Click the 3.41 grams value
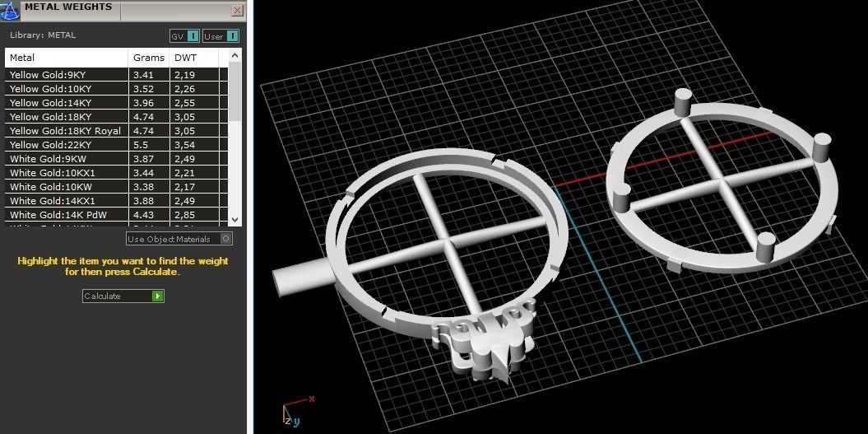The image size is (868, 434). [143, 74]
